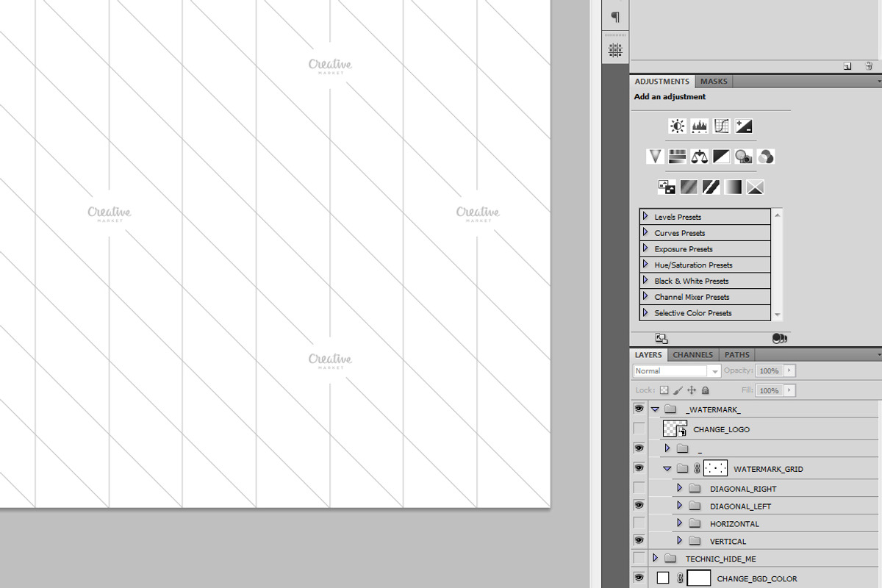Hide the _WATERMARK_ group
882x588 pixels.
(x=639, y=409)
